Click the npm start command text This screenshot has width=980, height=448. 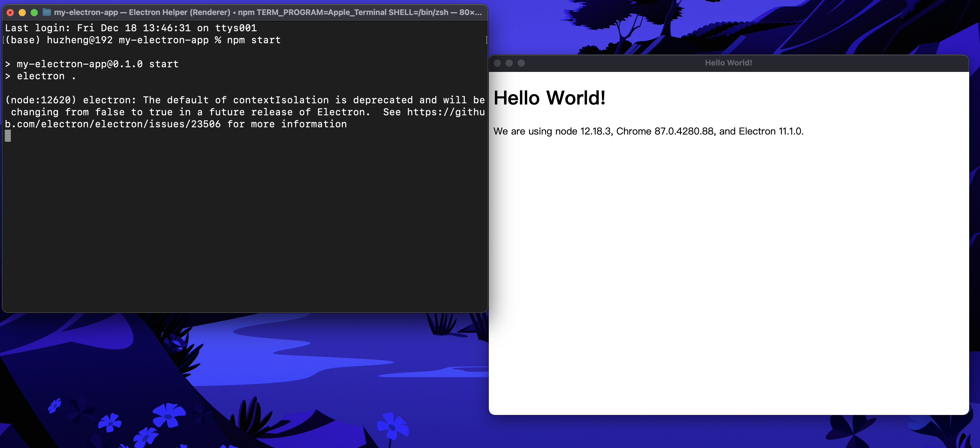click(x=254, y=40)
